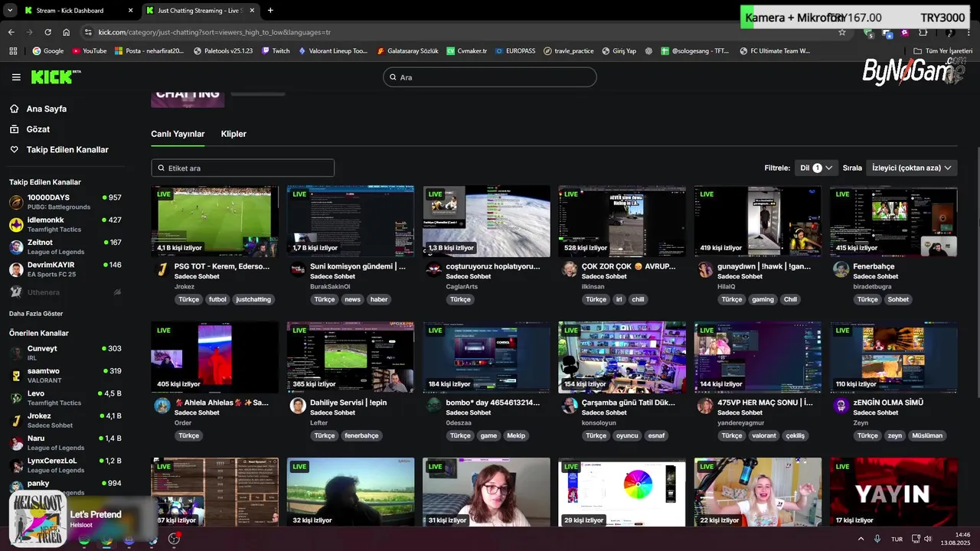
Task: Open Gözat in the sidebar
Action: click(x=30, y=129)
